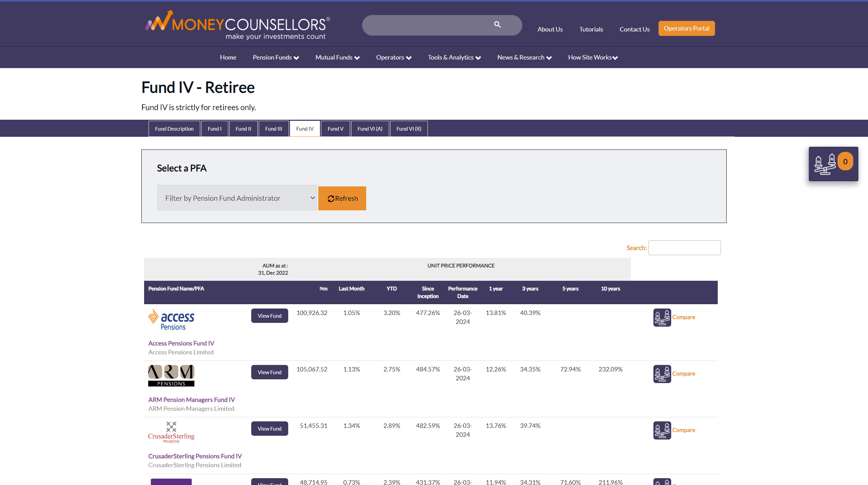Image resolution: width=868 pixels, height=485 pixels.
Task: Click the search magnifier icon
Action: tap(497, 25)
